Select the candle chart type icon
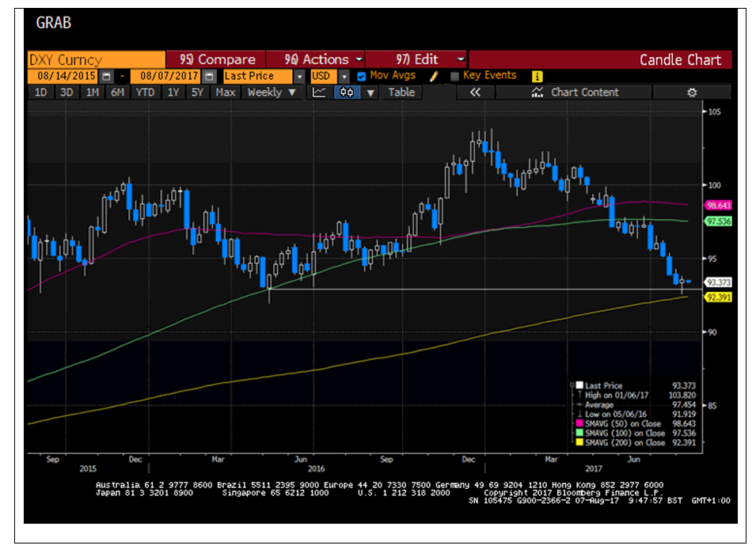The image size is (756, 553). click(x=347, y=93)
